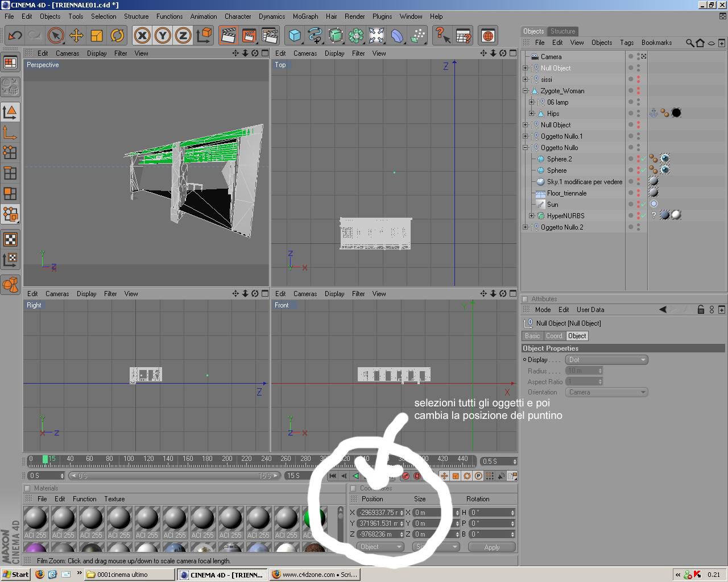Collapse the Zygote_Woman tree node
Screen dimensions: 728x582
pos(525,91)
